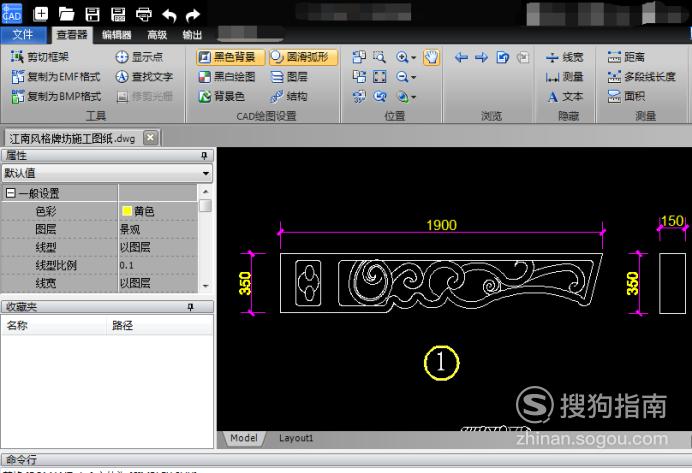Screen dimensions: 692x473
Task: Open 查找文字 tool
Action: pyautogui.click(x=144, y=76)
